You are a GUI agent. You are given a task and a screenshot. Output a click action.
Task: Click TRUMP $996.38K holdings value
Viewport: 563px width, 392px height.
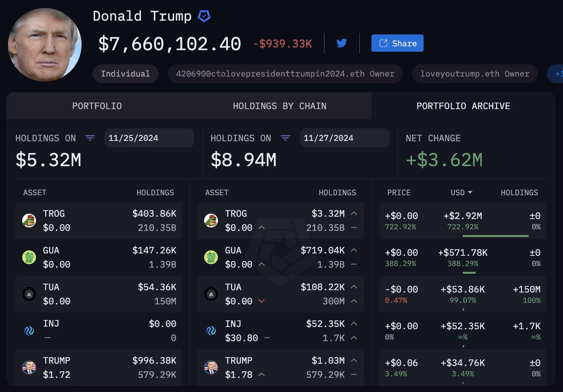tap(154, 361)
